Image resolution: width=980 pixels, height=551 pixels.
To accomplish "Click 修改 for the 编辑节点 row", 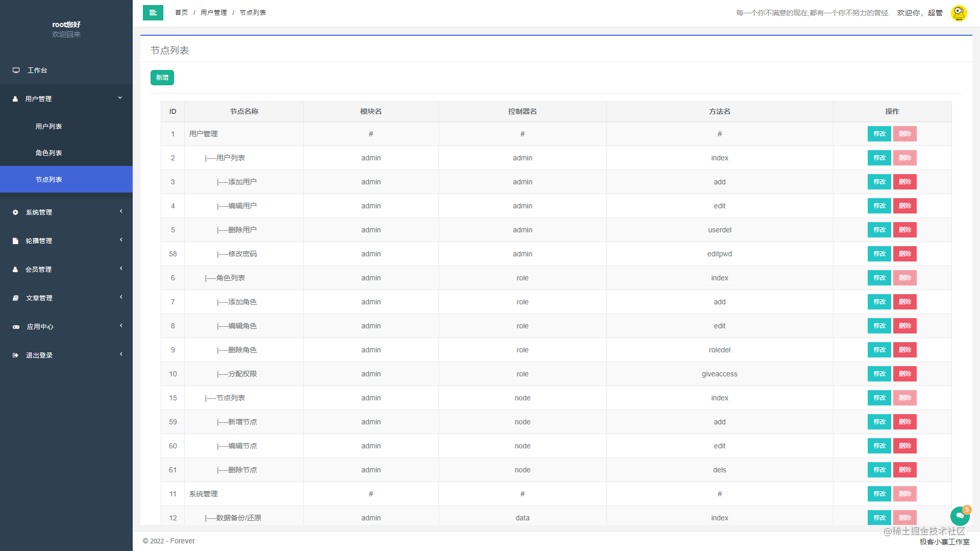I will (x=879, y=446).
